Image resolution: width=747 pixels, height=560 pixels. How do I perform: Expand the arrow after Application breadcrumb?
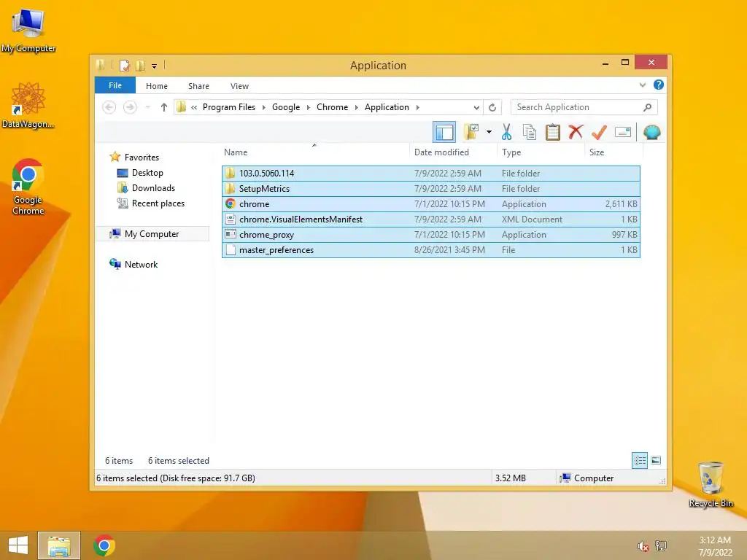418,107
